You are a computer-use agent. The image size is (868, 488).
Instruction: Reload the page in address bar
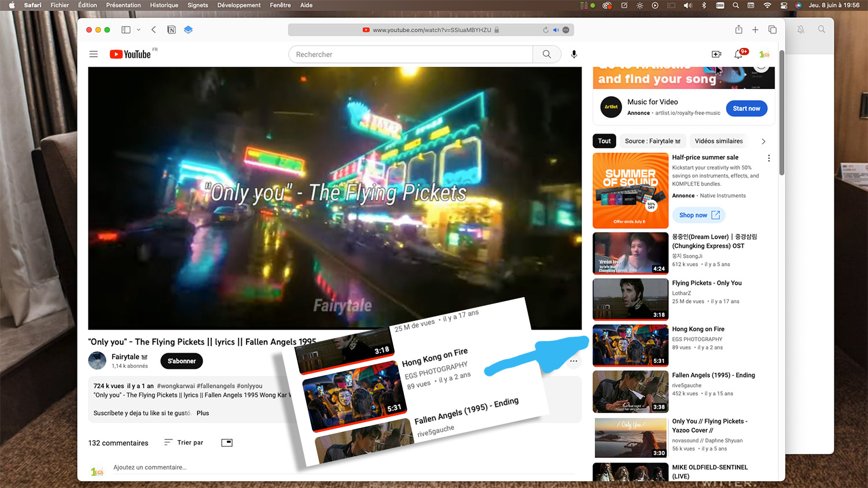pos(546,30)
